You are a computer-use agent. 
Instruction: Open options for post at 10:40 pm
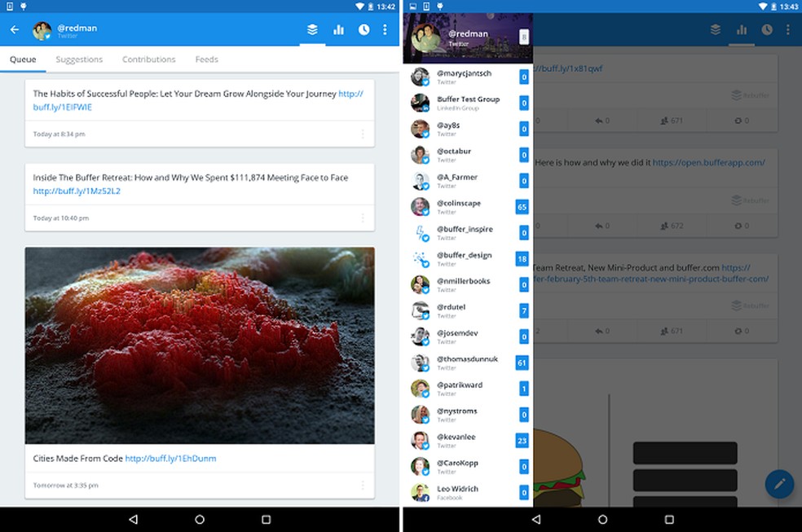[x=363, y=218]
